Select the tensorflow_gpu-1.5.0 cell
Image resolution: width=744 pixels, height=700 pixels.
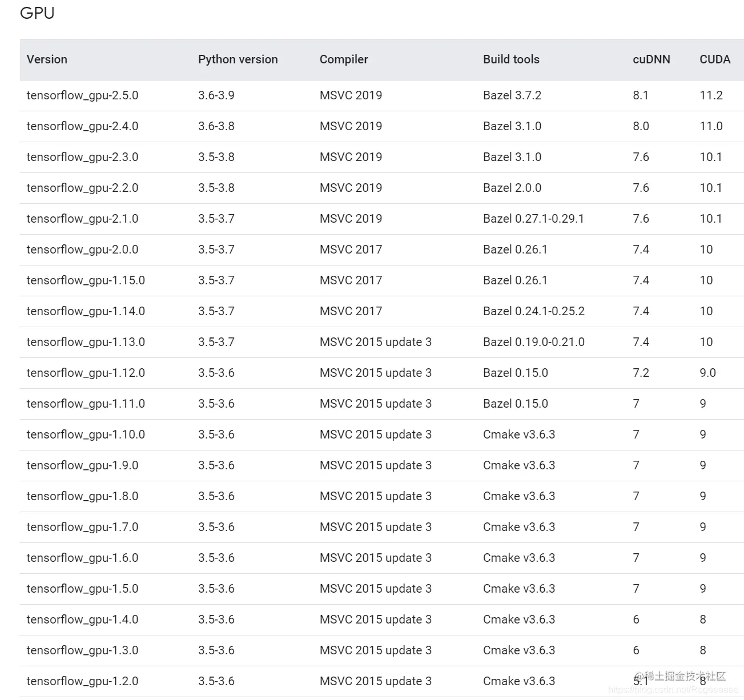point(82,589)
